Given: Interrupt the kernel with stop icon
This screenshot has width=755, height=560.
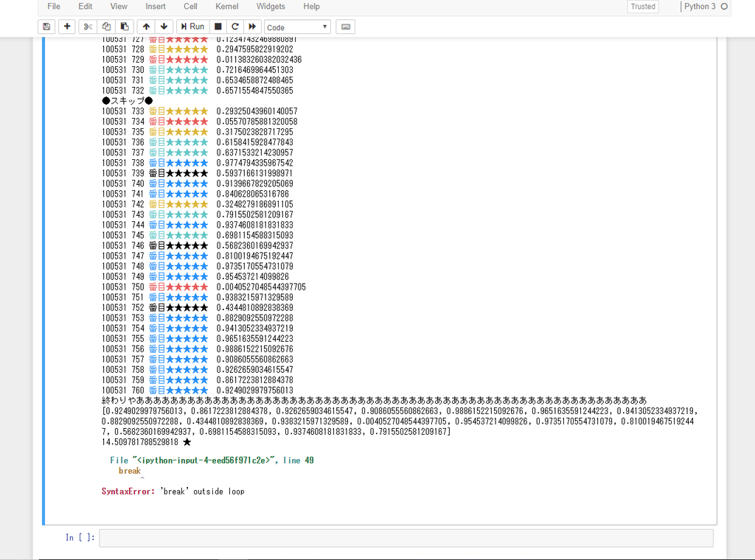Looking at the screenshot, I should coord(218,27).
